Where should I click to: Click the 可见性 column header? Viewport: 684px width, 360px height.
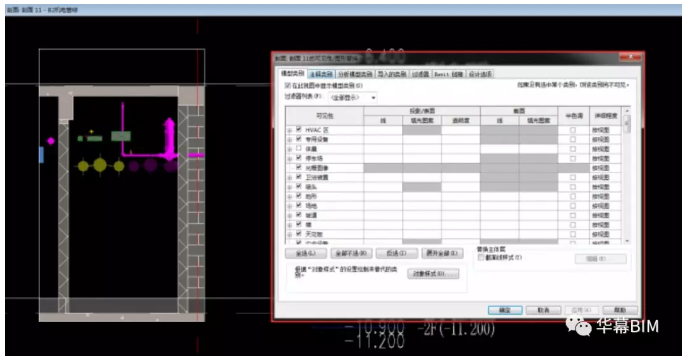(x=325, y=116)
